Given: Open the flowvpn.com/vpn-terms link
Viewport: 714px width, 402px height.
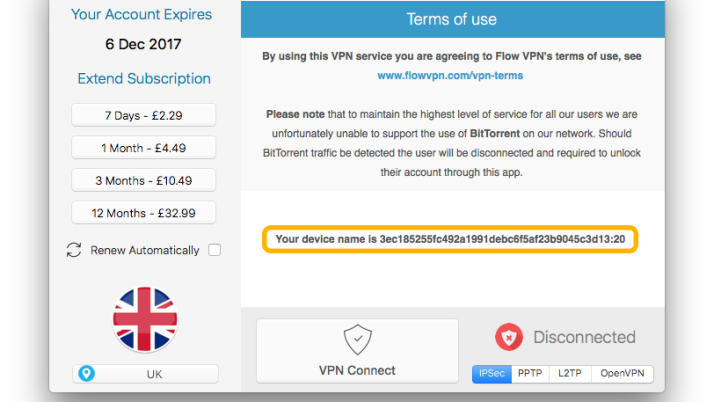Looking at the screenshot, I should [450, 75].
